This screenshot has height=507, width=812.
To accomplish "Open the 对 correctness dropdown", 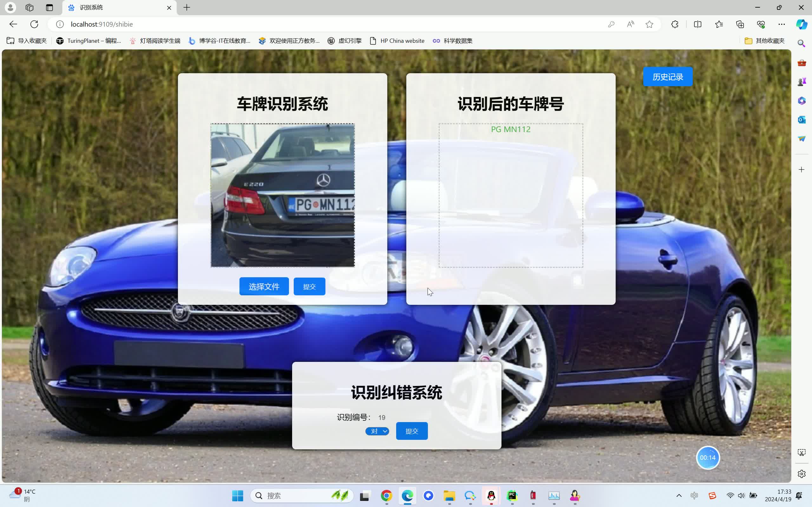I will (377, 431).
